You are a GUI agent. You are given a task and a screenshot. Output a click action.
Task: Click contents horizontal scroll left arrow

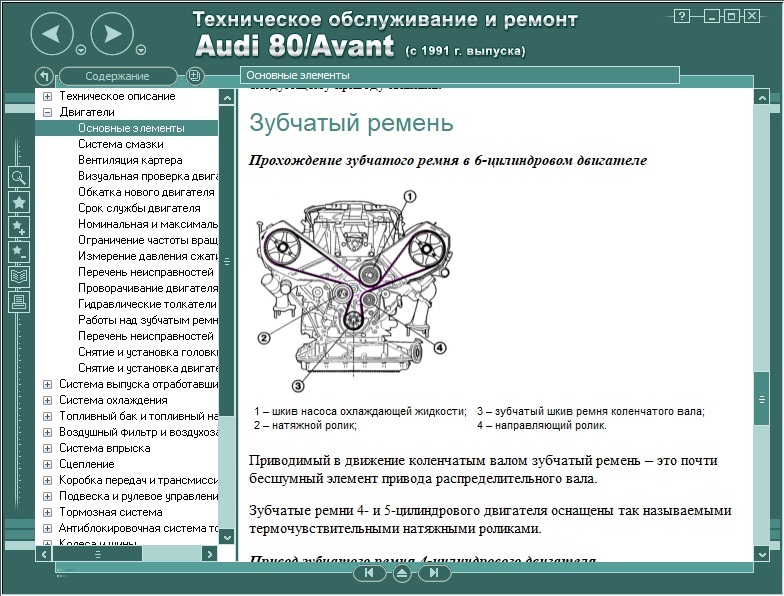pos(44,554)
